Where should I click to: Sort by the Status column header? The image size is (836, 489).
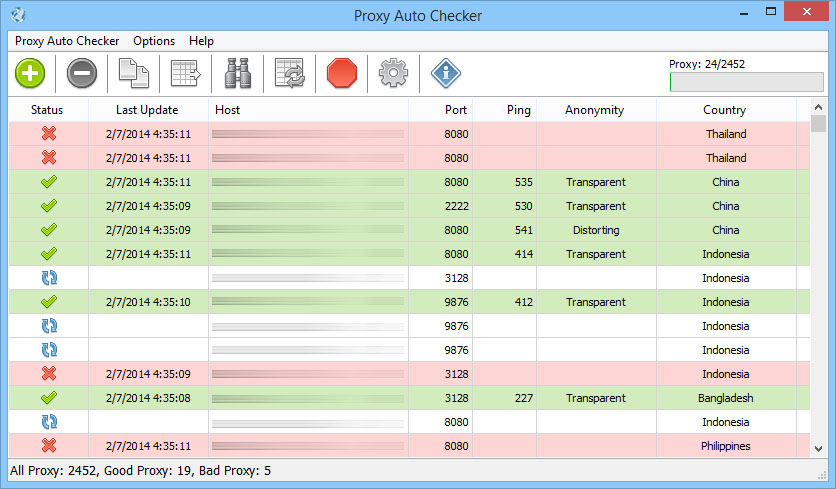47,110
